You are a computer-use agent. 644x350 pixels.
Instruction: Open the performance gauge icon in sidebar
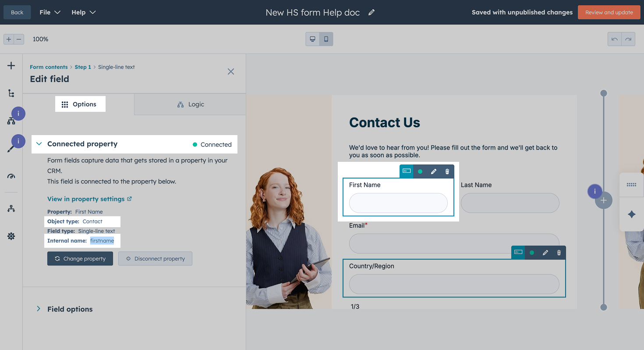click(x=11, y=176)
